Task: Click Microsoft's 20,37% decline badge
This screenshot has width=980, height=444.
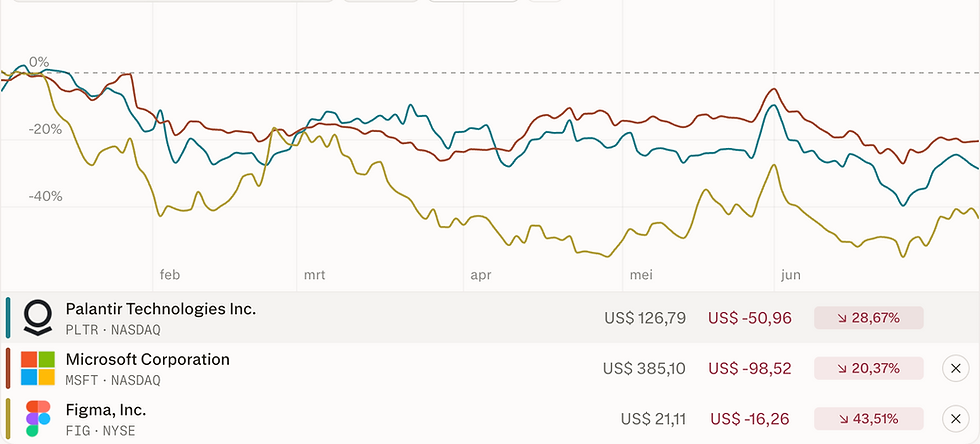Action: [x=869, y=368]
